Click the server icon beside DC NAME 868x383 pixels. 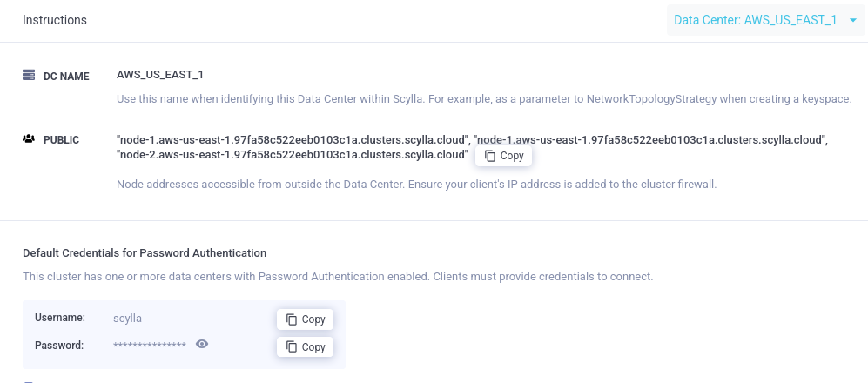[x=29, y=75]
